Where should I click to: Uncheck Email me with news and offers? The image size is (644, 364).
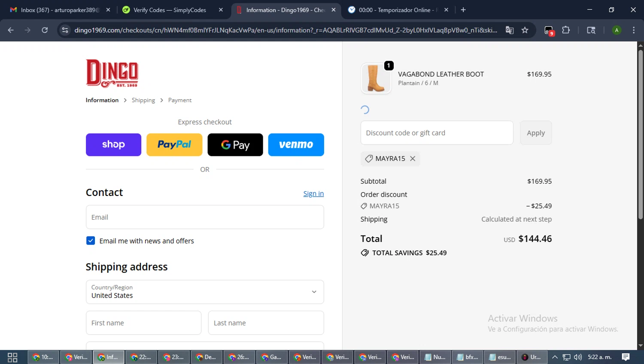(x=91, y=241)
